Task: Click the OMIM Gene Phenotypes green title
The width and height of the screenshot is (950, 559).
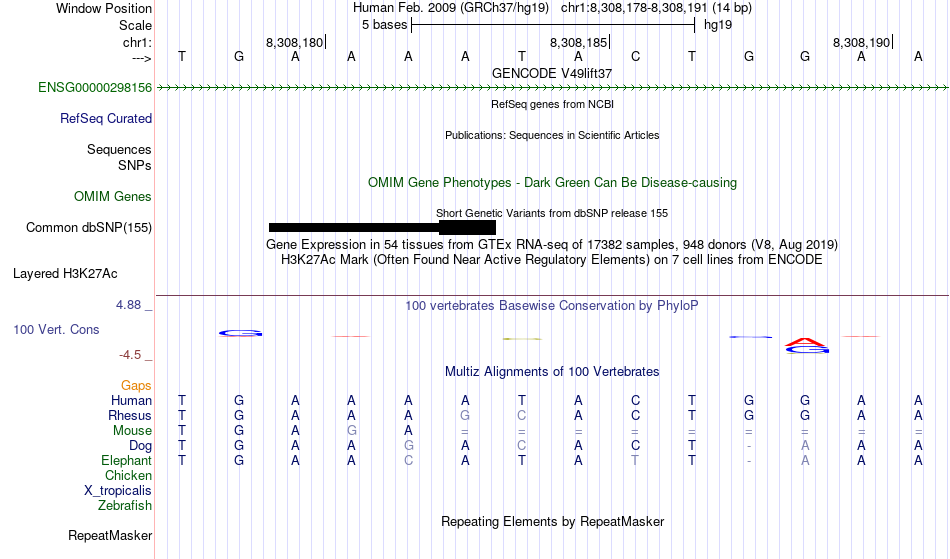Action: coord(553,183)
